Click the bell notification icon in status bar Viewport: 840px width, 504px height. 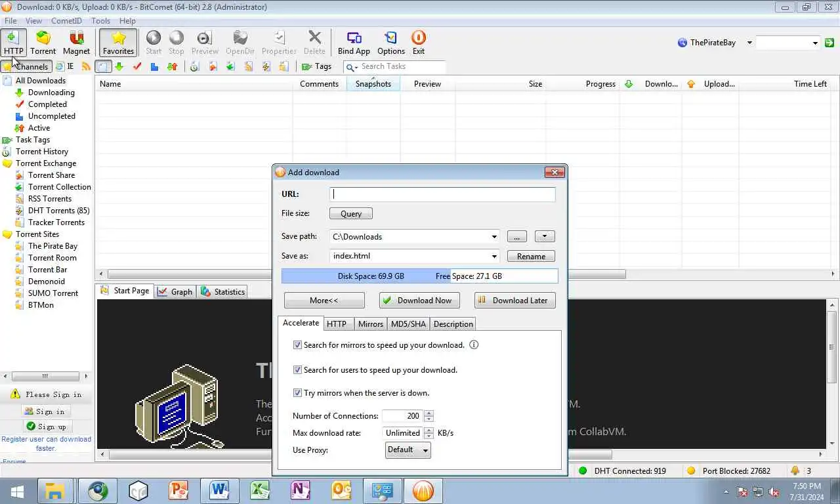pos(795,471)
